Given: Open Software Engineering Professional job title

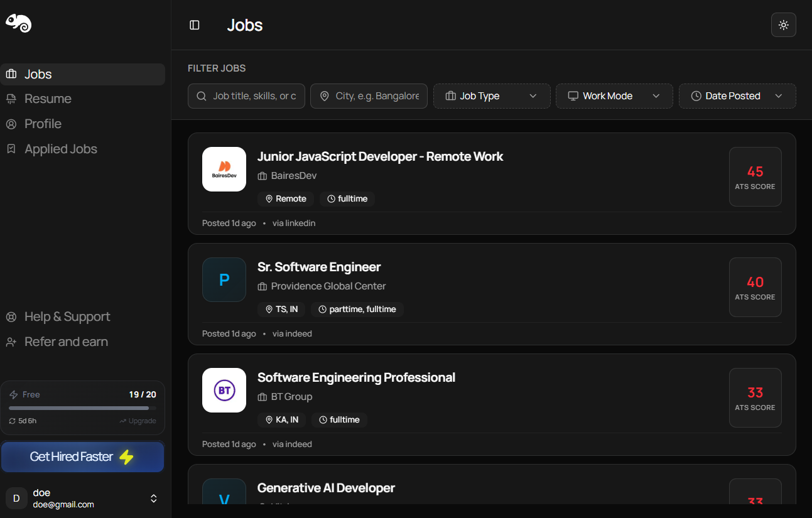Looking at the screenshot, I should pos(356,377).
